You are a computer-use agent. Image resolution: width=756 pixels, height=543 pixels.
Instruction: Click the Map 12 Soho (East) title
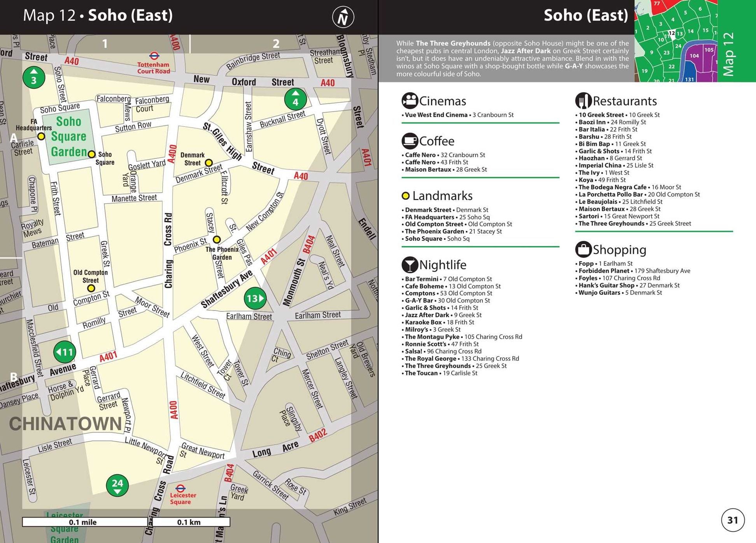(x=98, y=16)
